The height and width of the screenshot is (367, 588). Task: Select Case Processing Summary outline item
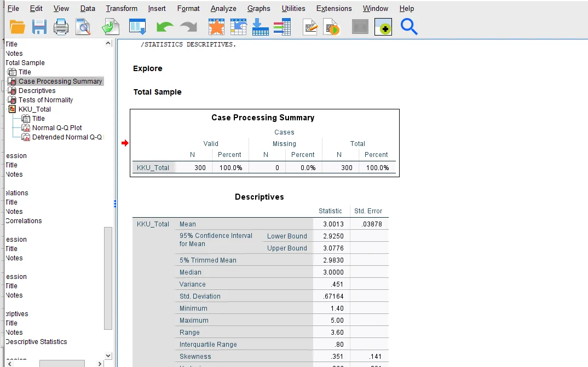click(60, 81)
